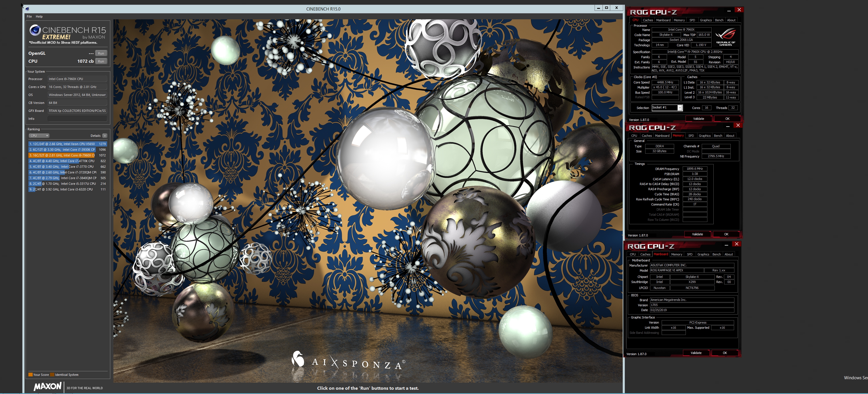Select ranking row Core i7-3770
This screenshot has height=394, width=868.
coord(67,167)
